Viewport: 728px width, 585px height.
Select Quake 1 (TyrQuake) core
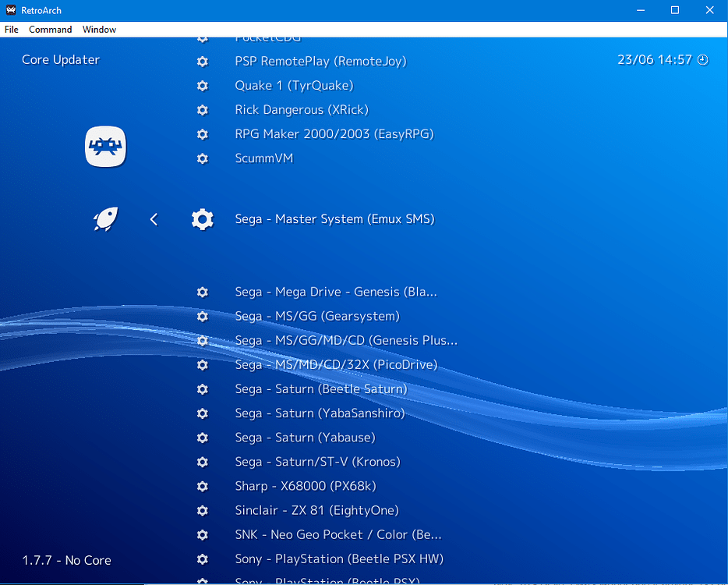point(295,86)
